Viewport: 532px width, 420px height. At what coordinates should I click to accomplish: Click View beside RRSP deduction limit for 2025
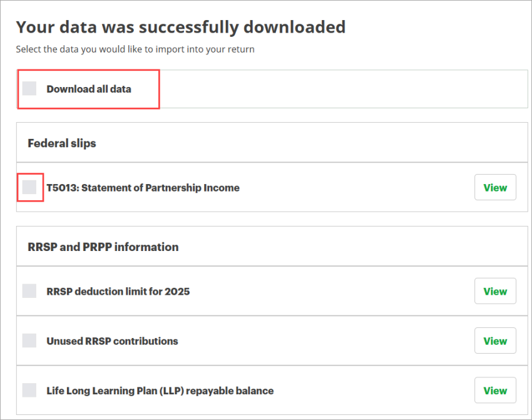tap(495, 290)
